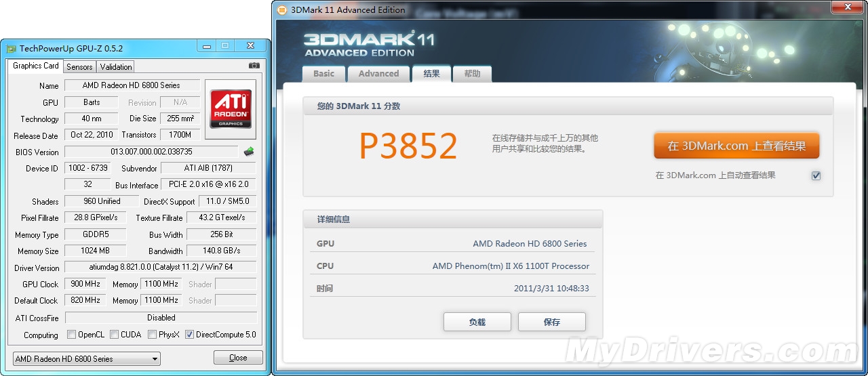Open the 帮助 tab in 3DMark

(473, 74)
